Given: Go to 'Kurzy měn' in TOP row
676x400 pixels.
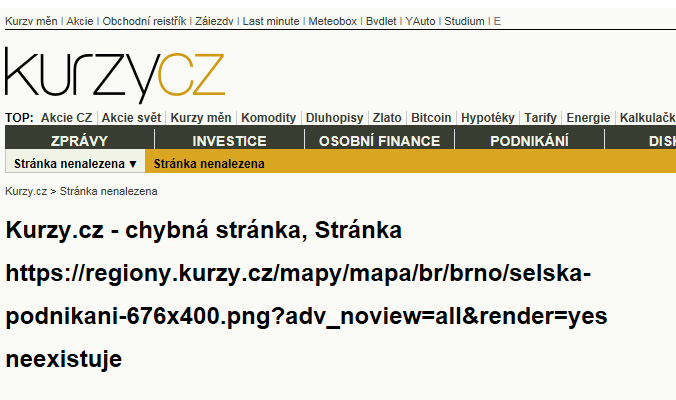Looking at the screenshot, I should click(200, 118).
